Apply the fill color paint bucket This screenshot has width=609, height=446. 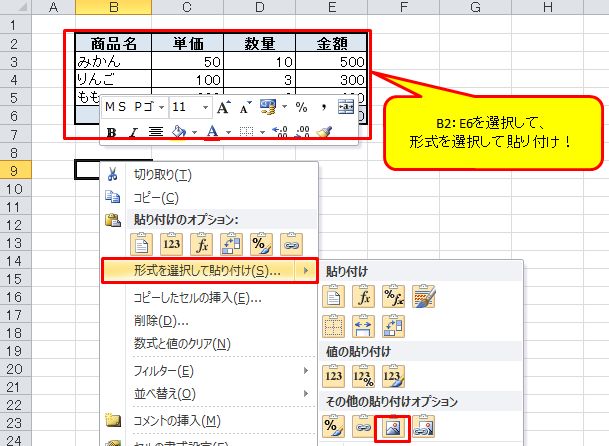point(179,132)
